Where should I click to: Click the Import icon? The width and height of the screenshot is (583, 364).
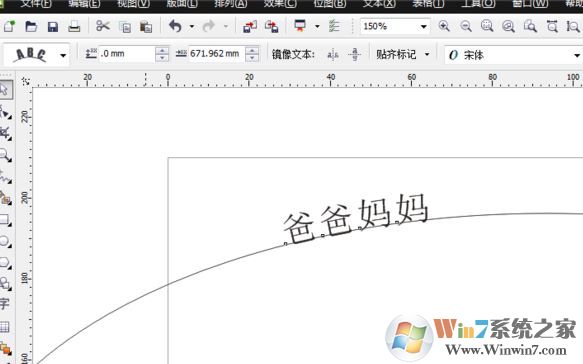coord(250,27)
